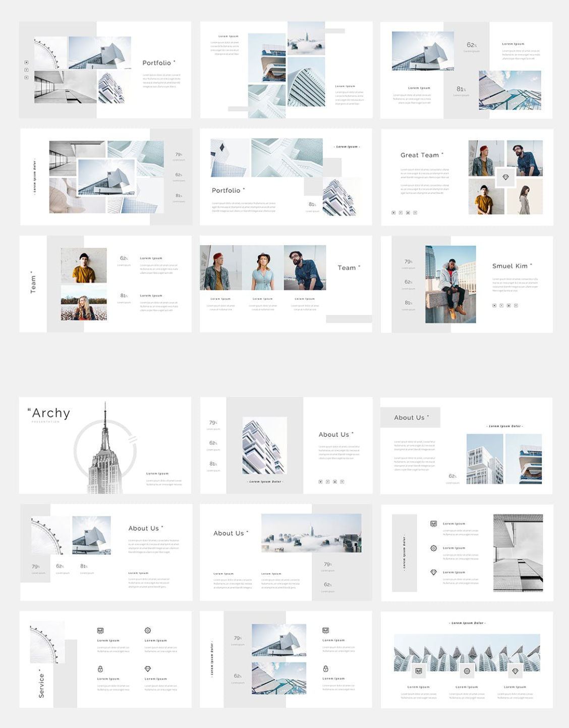Click the Facebook icon on Smuel Kim slide
This screenshot has width=569, height=728.
click(501, 306)
